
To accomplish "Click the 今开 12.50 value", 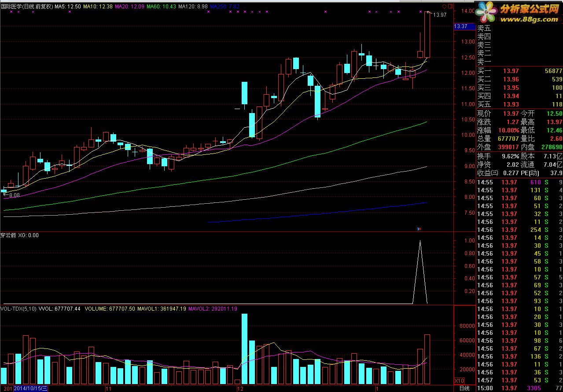I will tap(555, 114).
